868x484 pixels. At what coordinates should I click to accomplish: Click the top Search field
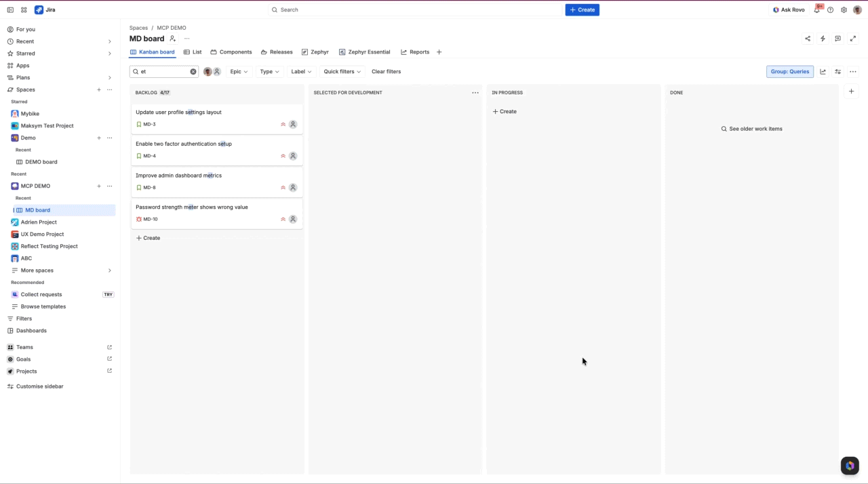[415, 10]
